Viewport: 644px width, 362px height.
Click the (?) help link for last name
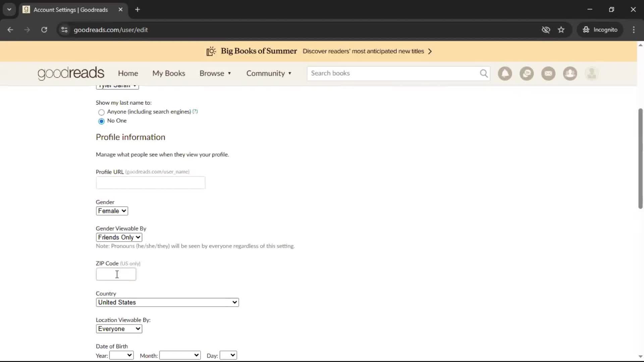195,111
